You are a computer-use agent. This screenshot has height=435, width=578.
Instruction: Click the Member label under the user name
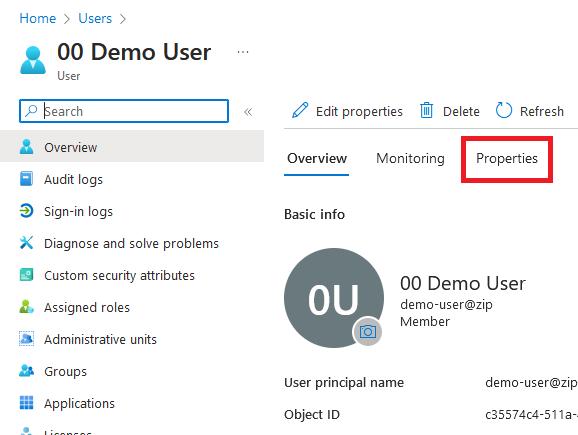pos(425,322)
